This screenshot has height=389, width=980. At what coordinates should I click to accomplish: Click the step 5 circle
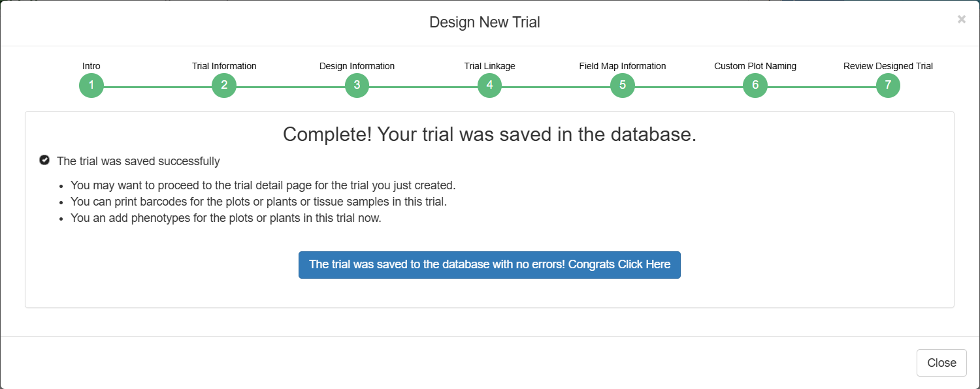click(x=623, y=86)
